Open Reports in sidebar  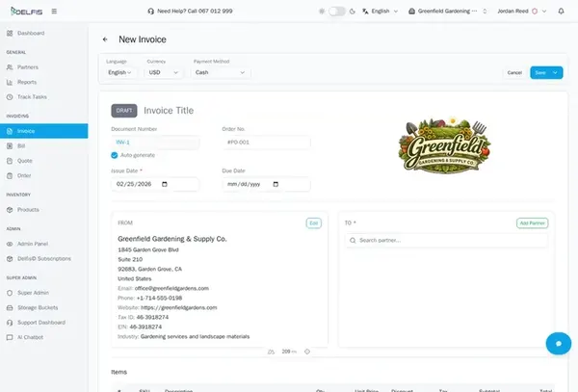[44, 82]
